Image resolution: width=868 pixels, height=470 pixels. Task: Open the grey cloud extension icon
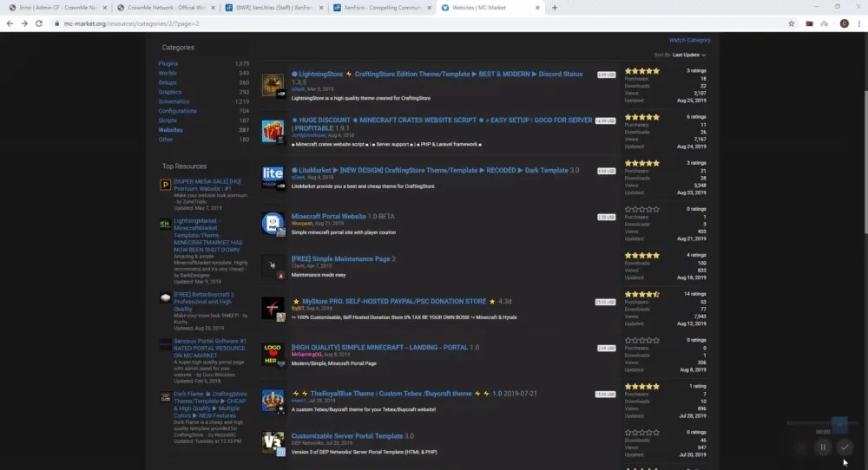825,23
